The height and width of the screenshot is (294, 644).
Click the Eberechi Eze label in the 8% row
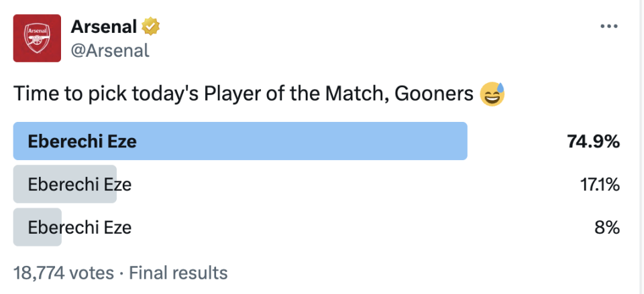tap(79, 227)
